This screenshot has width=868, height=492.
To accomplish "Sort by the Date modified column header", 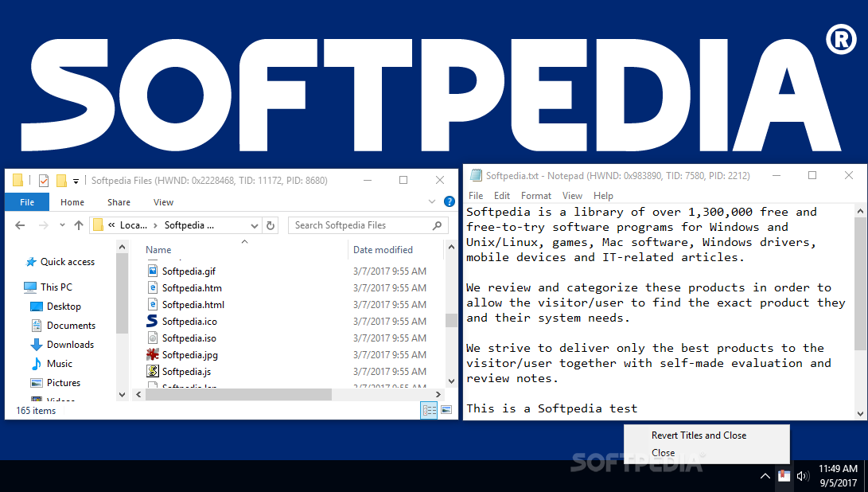I will [x=383, y=250].
